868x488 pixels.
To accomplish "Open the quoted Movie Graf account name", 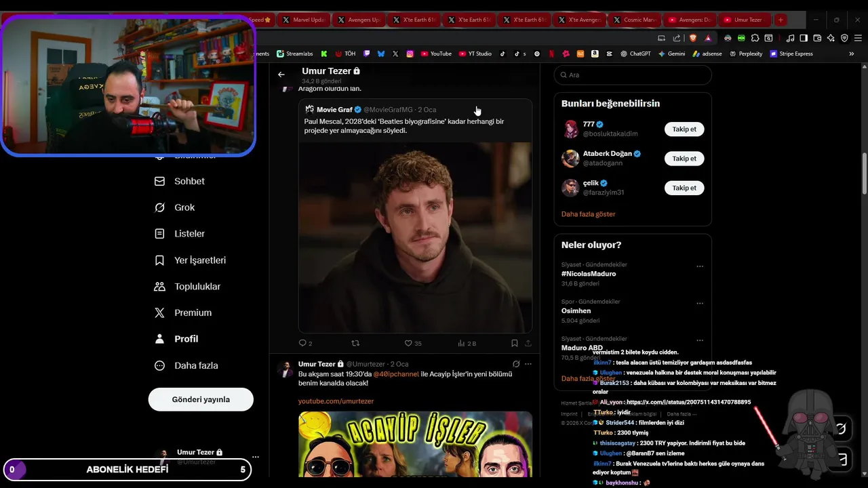I will [x=334, y=110].
